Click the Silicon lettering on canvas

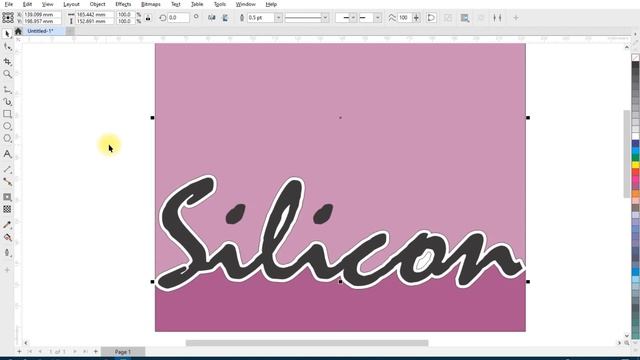point(341,233)
